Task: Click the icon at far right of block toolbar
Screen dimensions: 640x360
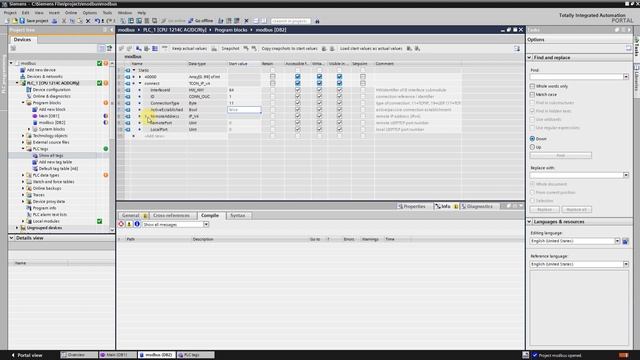Action: point(517,49)
